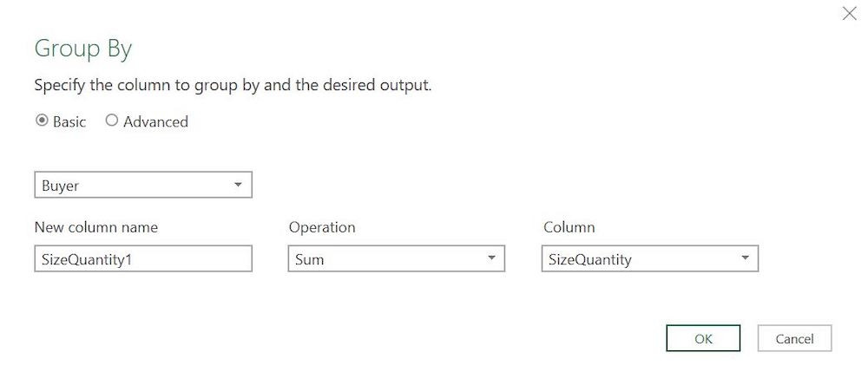Open the Column combo box showing SizeQuantity
The width and height of the screenshot is (868, 385).
[649, 258]
